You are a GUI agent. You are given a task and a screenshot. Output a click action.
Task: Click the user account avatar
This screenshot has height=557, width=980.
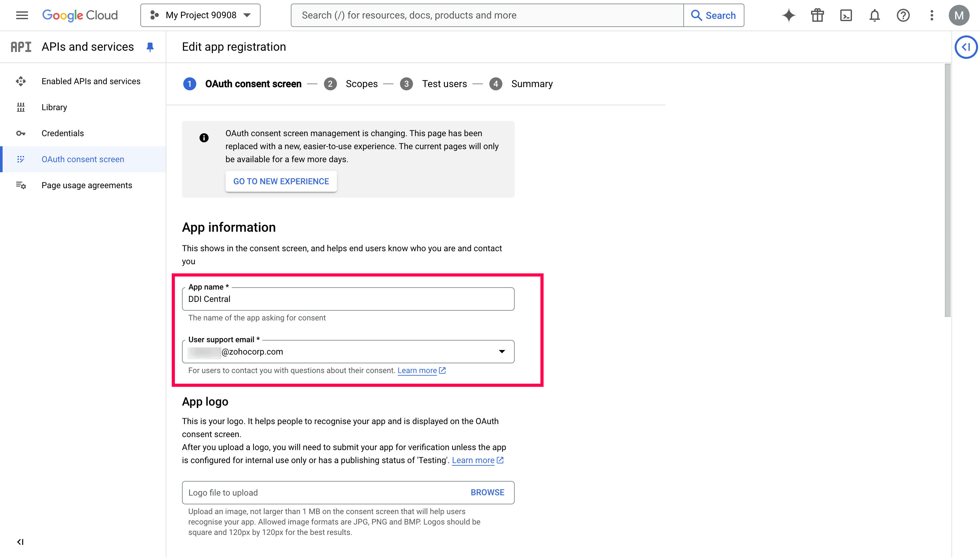959,15
